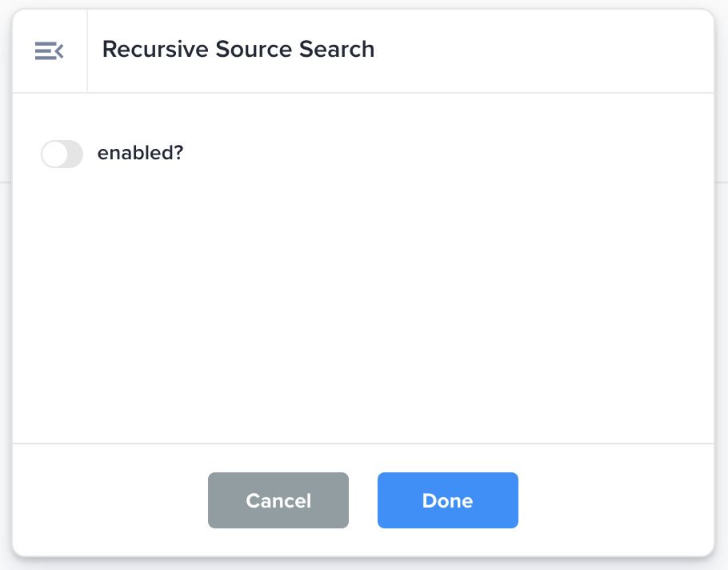Confirm settings with the blue Done button
728x570 pixels.
pyautogui.click(x=447, y=500)
